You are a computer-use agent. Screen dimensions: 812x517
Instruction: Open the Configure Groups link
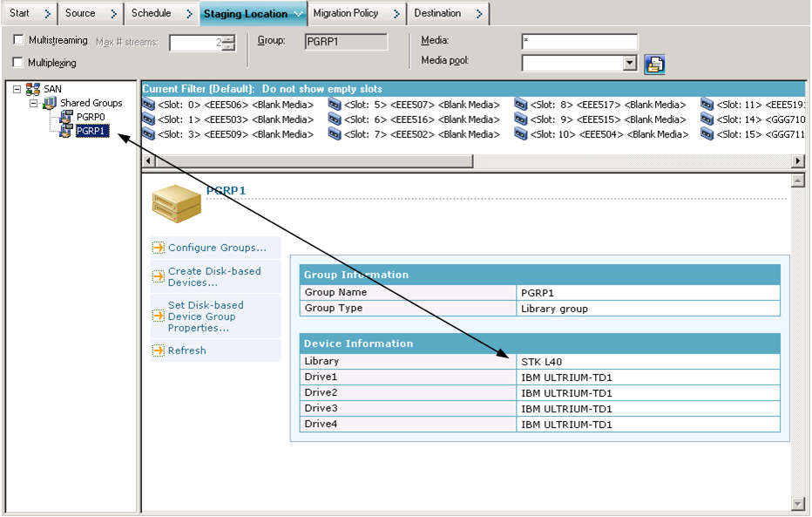[217, 248]
